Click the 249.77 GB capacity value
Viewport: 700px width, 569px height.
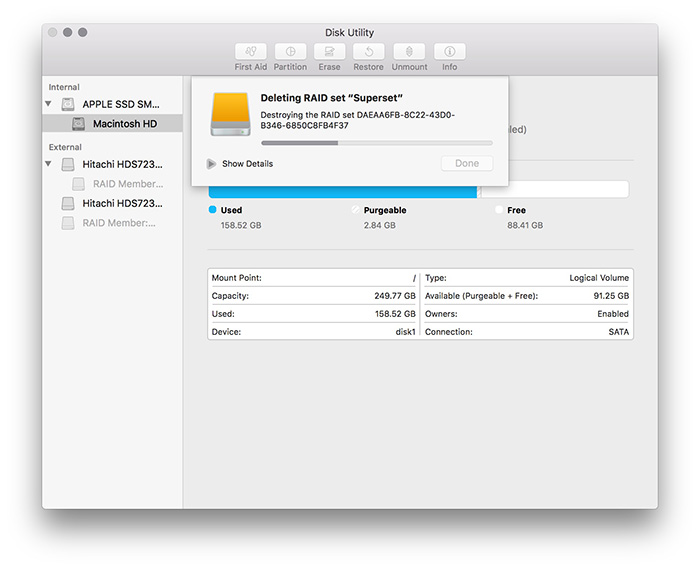tap(395, 296)
